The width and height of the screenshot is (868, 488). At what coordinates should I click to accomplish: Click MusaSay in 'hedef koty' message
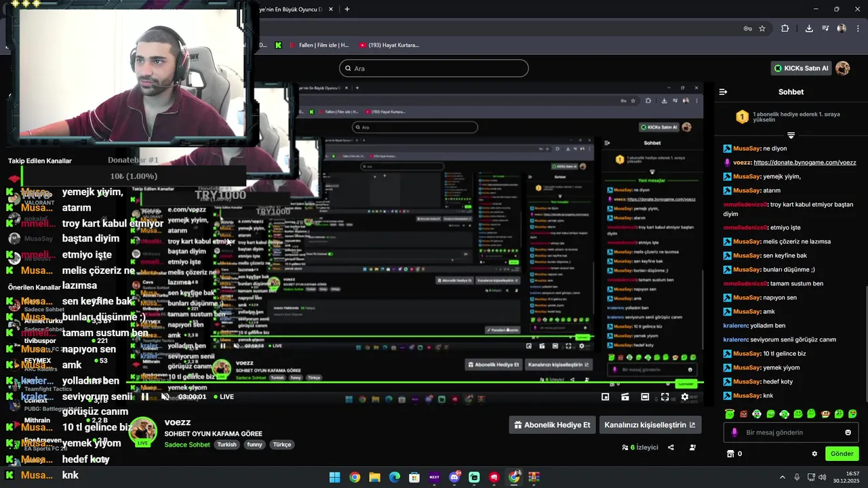coord(747,382)
